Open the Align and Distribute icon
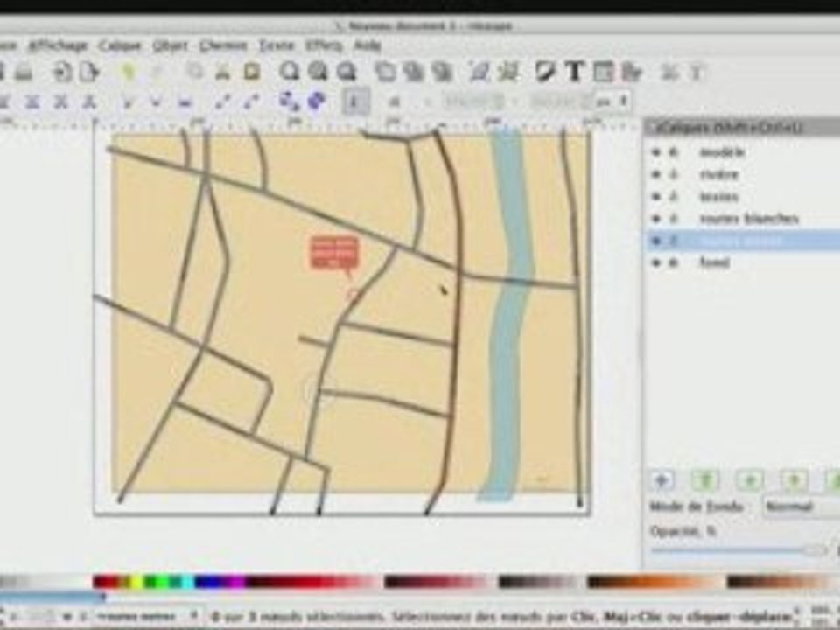840x630 pixels. [x=633, y=71]
